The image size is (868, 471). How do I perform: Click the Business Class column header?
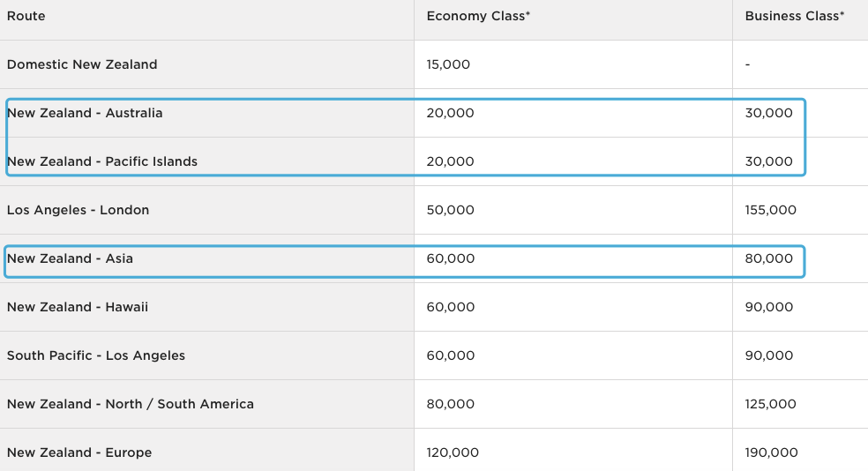click(x=794, y=16)
